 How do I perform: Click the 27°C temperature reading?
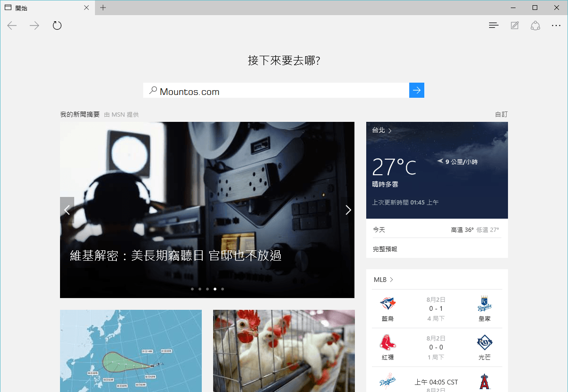point(395,167)
